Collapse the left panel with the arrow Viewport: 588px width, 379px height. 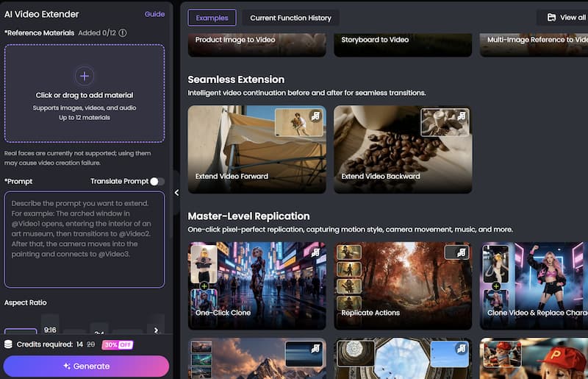(x=176, y=193)
